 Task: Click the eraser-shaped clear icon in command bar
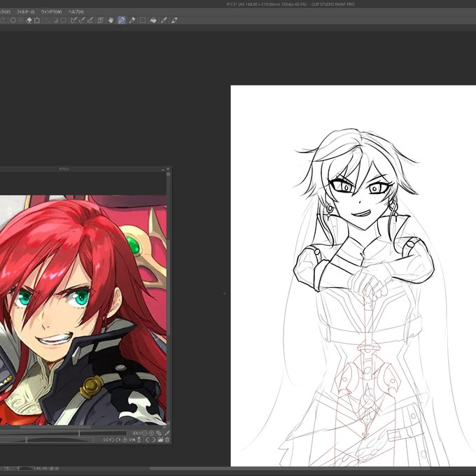point(29,20)
